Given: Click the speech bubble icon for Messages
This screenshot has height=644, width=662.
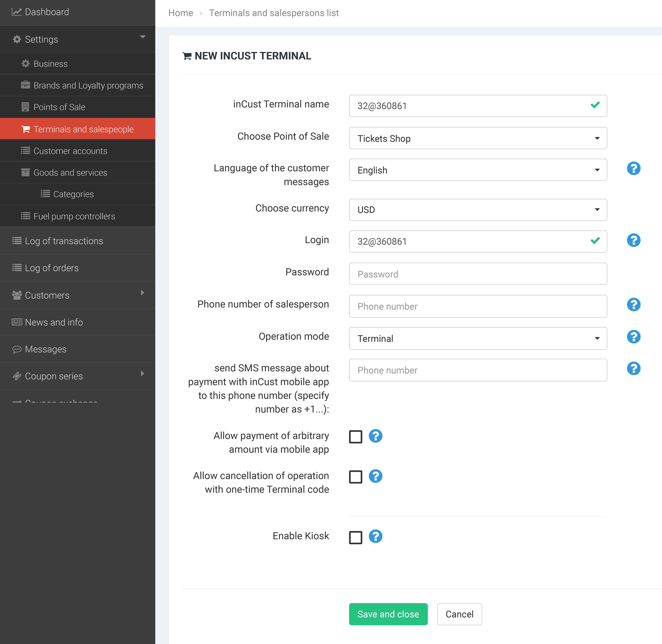Looking at the screenshot, I should click(x=17, y=349).
